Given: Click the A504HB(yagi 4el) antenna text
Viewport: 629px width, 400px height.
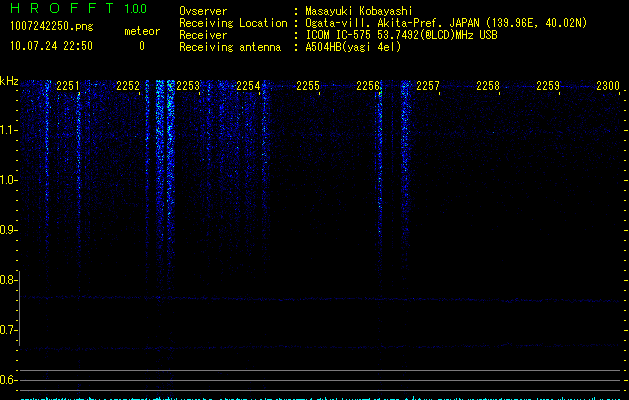Looking at the screenshot, I should click(353, 47).
